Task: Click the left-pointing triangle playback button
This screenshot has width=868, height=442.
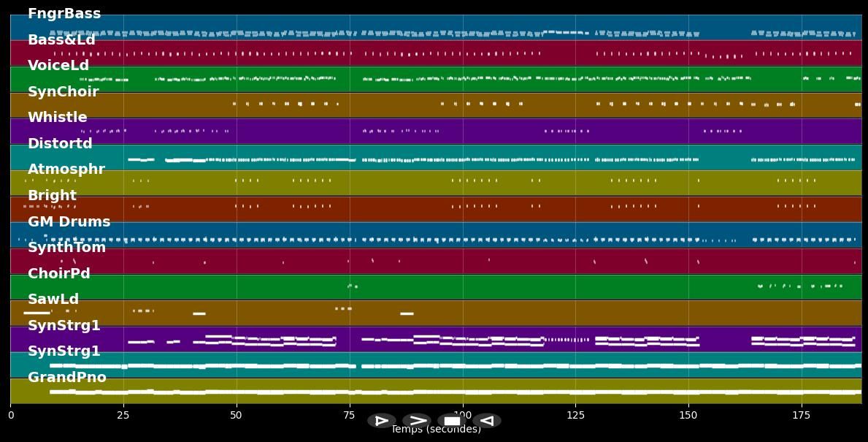Action: 487,421
